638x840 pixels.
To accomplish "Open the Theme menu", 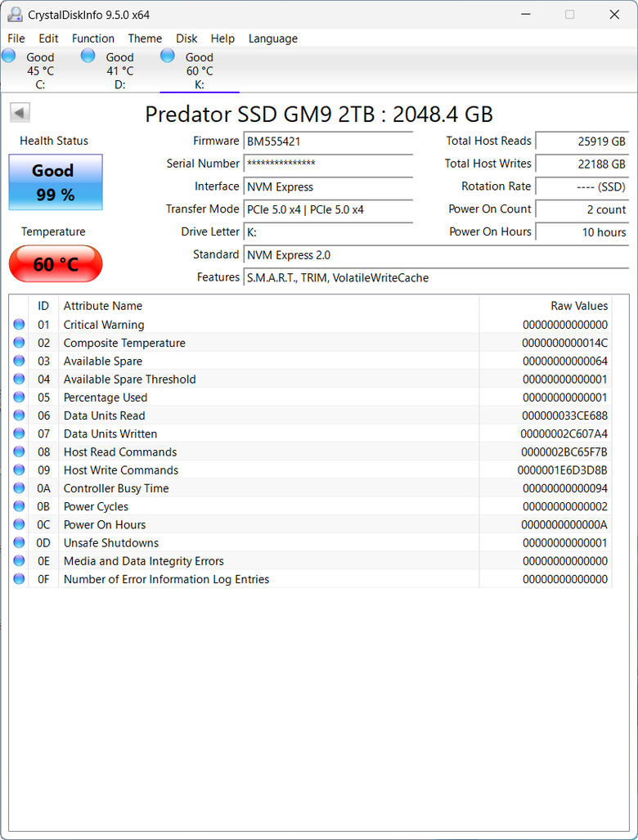I will [145, 38].
